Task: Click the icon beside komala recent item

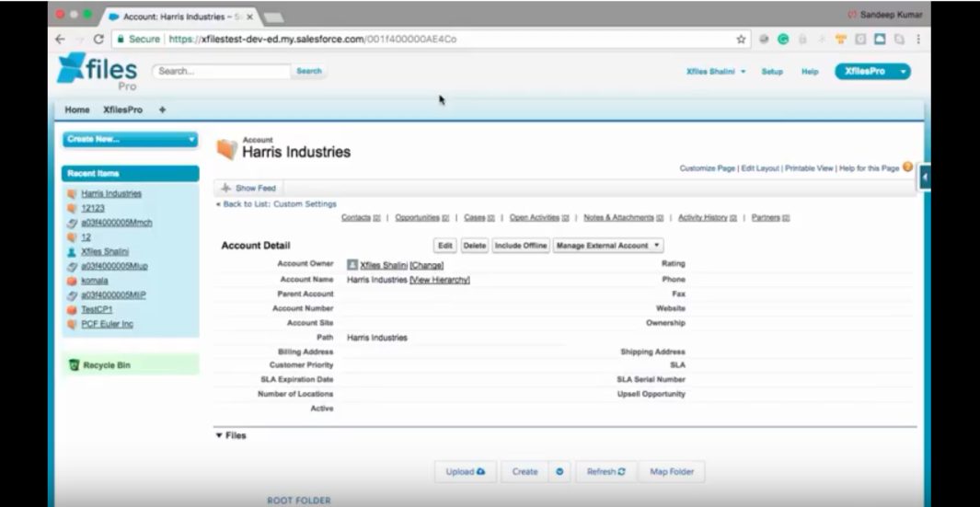Action: tap(71, 281)
